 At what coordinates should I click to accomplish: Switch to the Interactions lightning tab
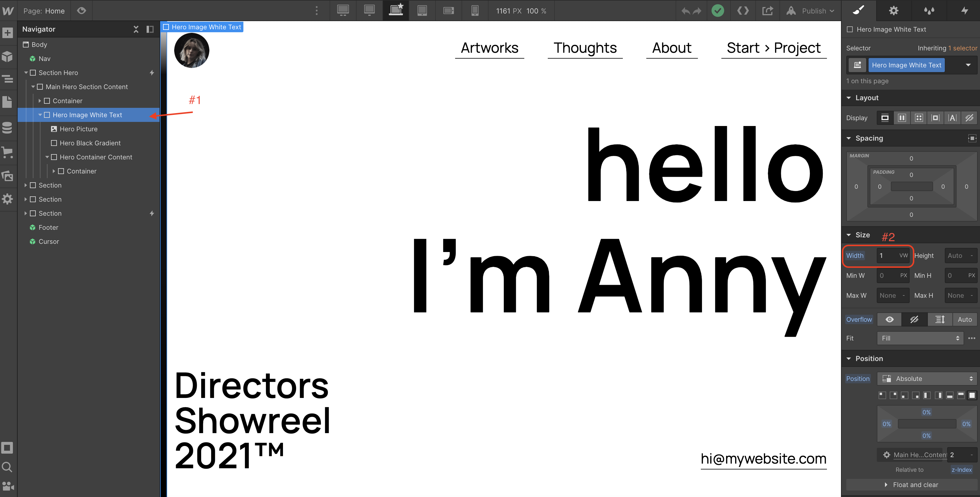tap(964, 11)
